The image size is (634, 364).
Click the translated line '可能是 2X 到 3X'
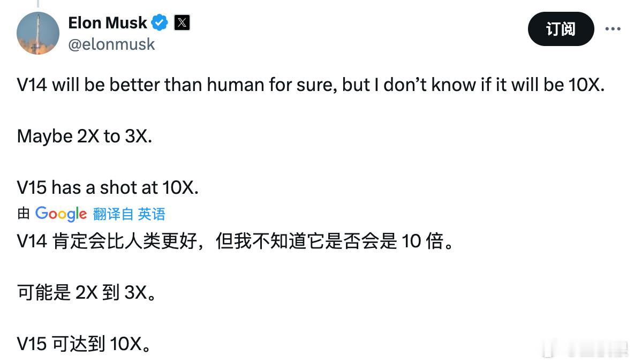pyautogui.click(x=87, y=292)
